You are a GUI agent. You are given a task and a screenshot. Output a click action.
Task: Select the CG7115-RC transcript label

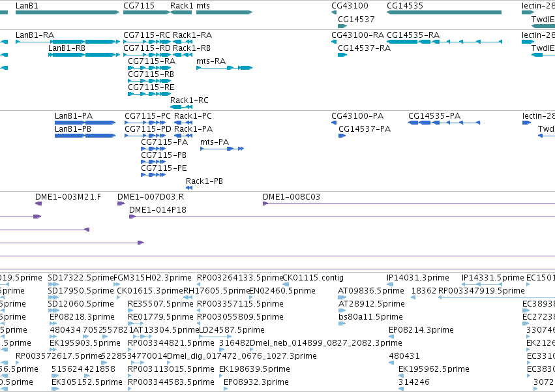pos(147,35)
